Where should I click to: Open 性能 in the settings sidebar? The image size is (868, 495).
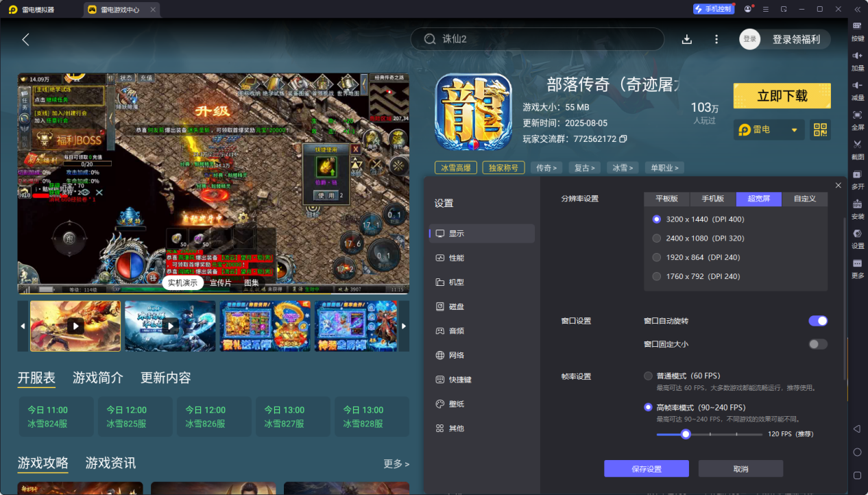click(x=481, y=258)
